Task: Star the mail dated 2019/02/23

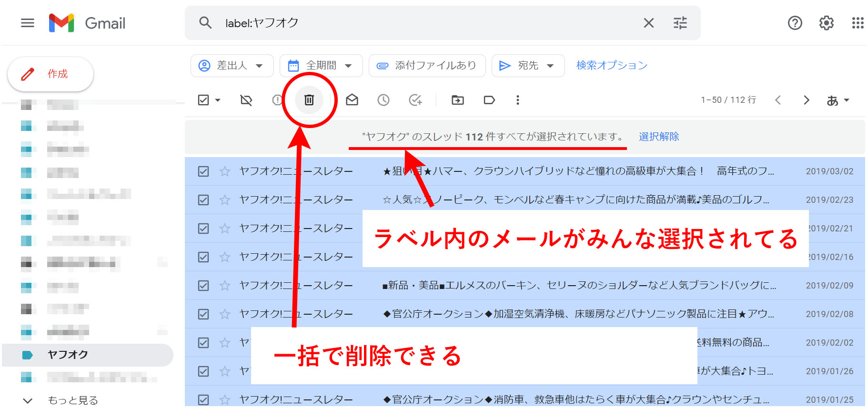Action: tap(225, 200)
